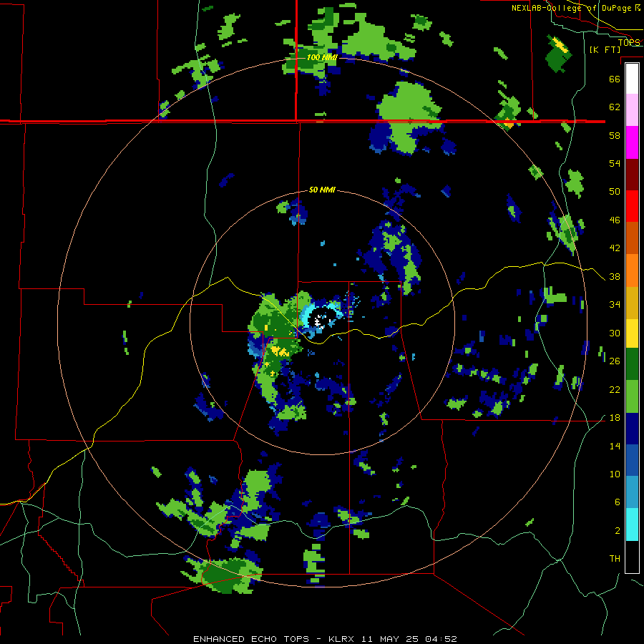Click the legend value "34"

point(615,305)
